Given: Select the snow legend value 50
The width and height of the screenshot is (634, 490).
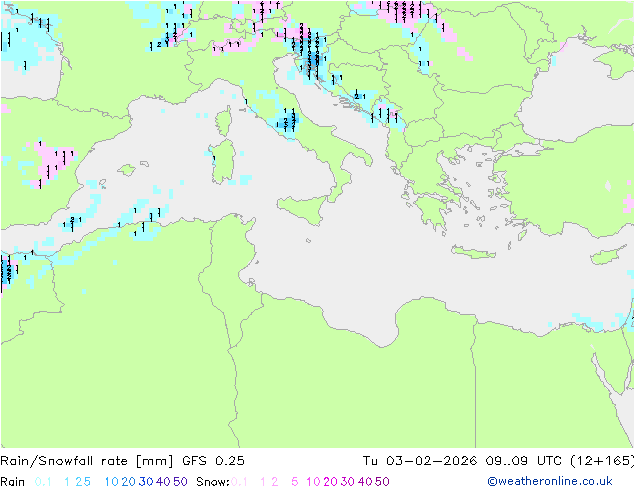Looking at the screenshot, I should click(x=383, y=482).
